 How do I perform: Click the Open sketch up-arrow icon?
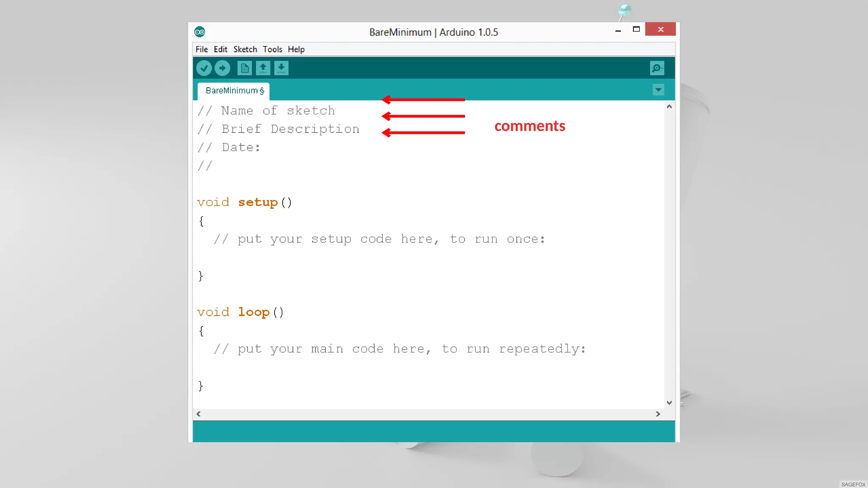click(x=263, y=68)
